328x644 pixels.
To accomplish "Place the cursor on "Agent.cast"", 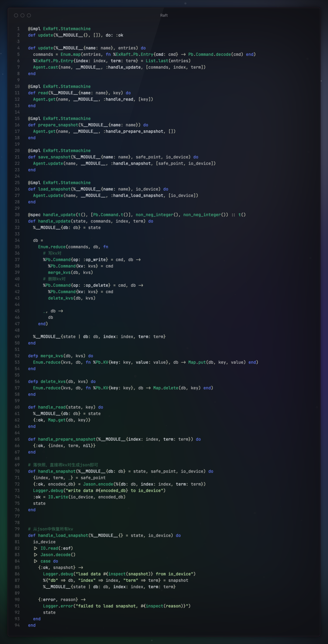I will coord(46,67).
